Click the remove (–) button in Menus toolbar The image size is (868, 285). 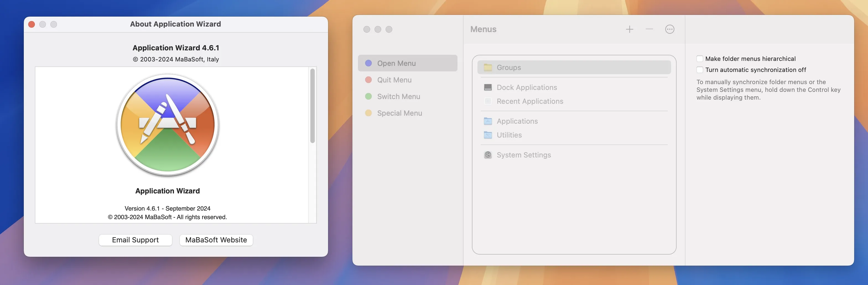(649, 29)
